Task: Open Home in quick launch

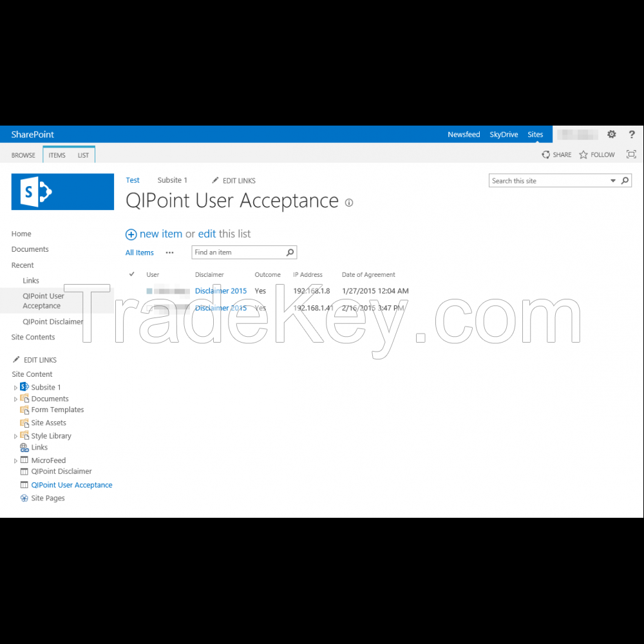Action: pyautogui.click(x=21, y=234)
